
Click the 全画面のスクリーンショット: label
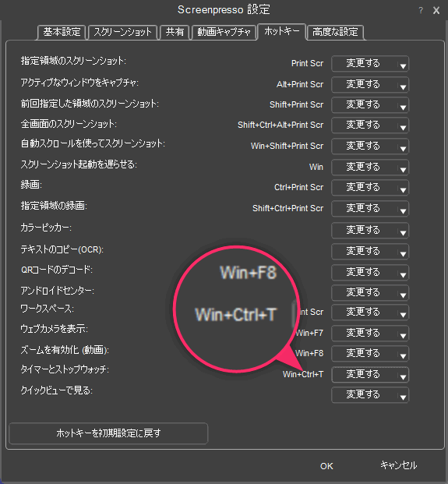click(69, 124)
